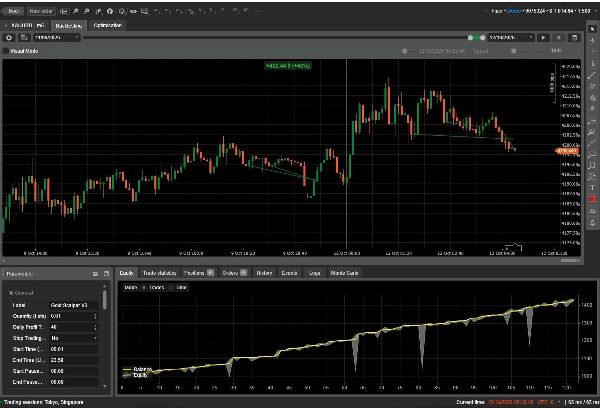Open the indicators icon in top toolbar
This screenshot has height=408, width=600.
(x=99, y=11)
